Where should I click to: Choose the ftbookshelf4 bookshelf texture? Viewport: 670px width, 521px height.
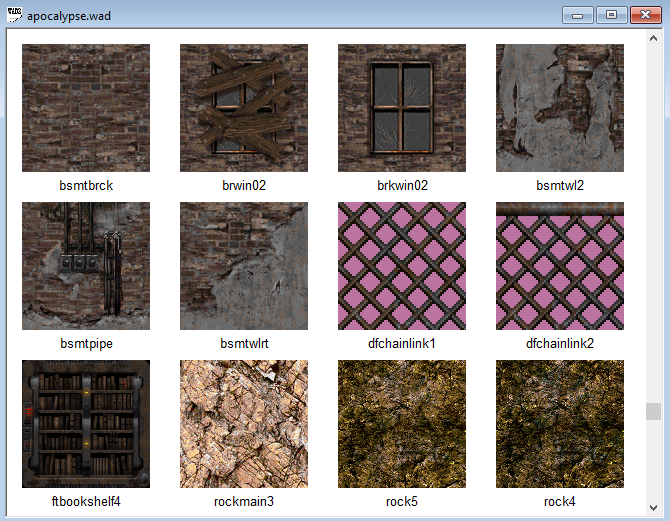pyautogui.click(x=86, y=424)
